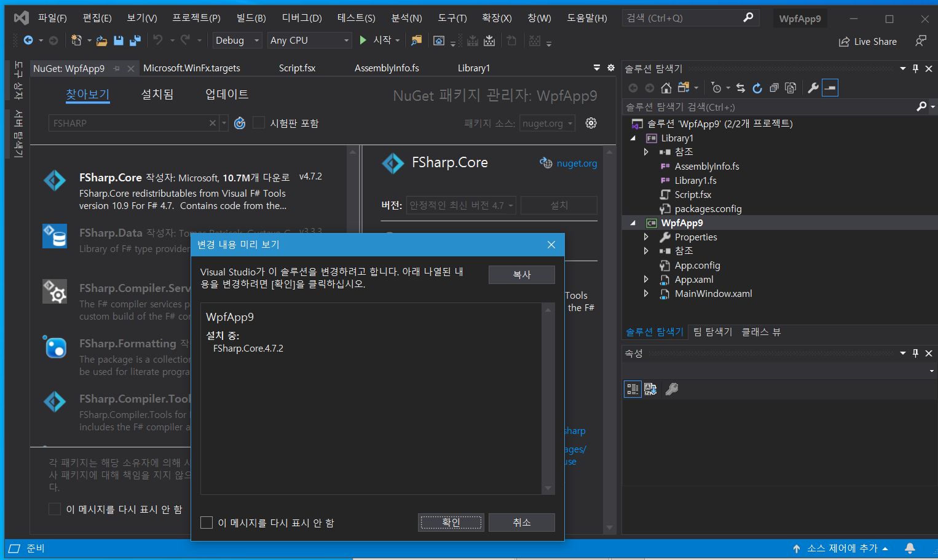938x560 pixels.
Task: Click the 취소 button
Action: [522, 523]
